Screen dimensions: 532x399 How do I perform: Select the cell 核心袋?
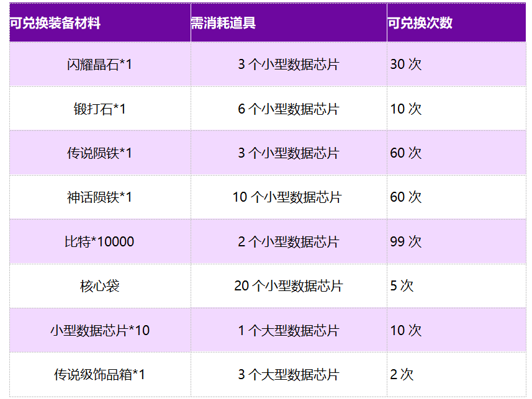pyautogui.click(x=100, y=286)
